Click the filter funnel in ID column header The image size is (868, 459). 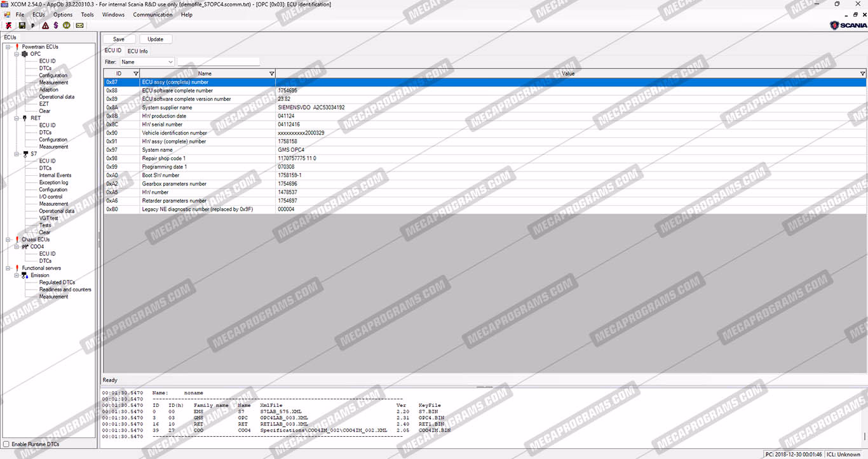(135, 74)
